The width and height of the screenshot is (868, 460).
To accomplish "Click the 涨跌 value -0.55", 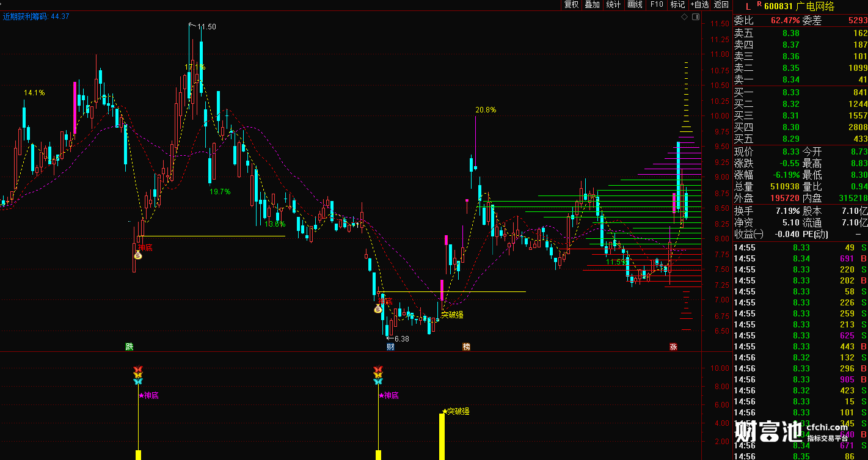I will 789,163.
